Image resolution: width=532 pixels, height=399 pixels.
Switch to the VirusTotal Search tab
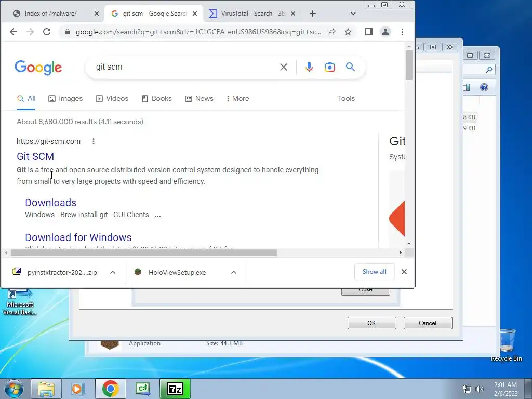pos(253,14)
